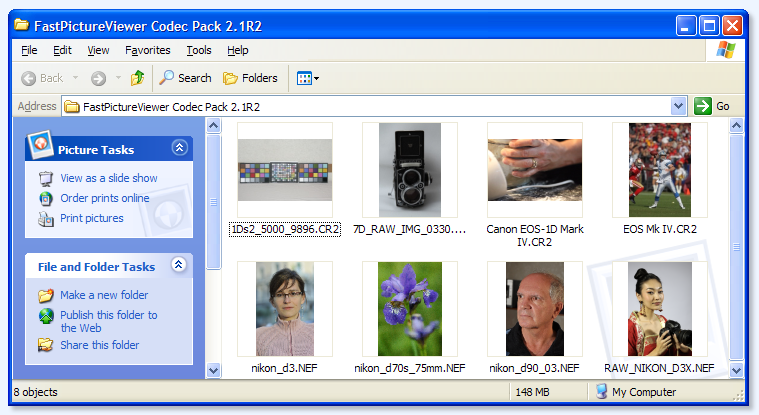This screenshot has width=759, height=415.
Task: Click the 148 MB status bar size
Action: click(532, 392)
